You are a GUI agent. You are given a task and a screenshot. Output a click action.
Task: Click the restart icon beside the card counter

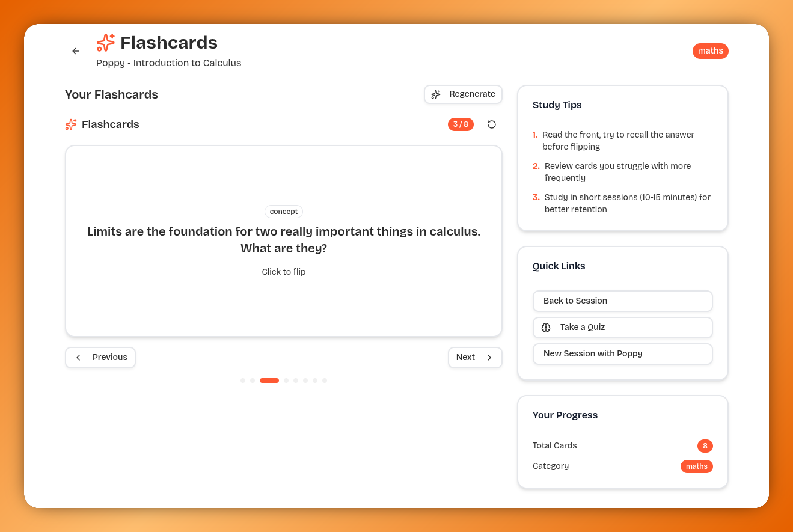click(x=492, y=124)
